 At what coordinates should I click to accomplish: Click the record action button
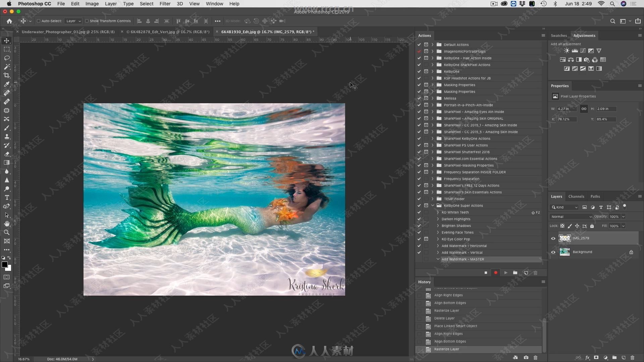[x=495, y=273]
